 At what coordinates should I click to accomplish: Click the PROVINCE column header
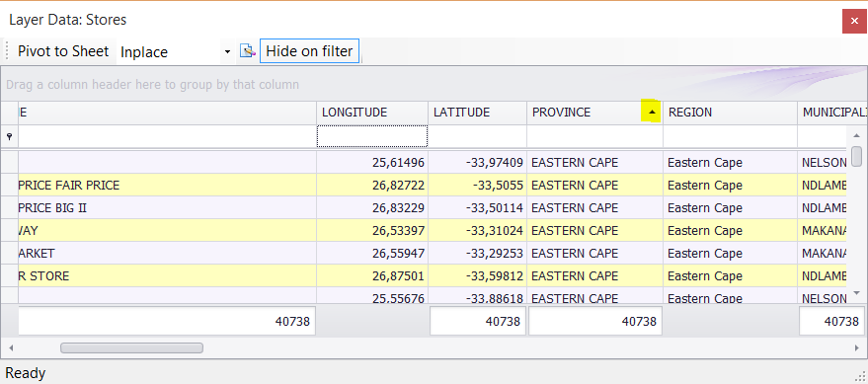tap(595, 113)
